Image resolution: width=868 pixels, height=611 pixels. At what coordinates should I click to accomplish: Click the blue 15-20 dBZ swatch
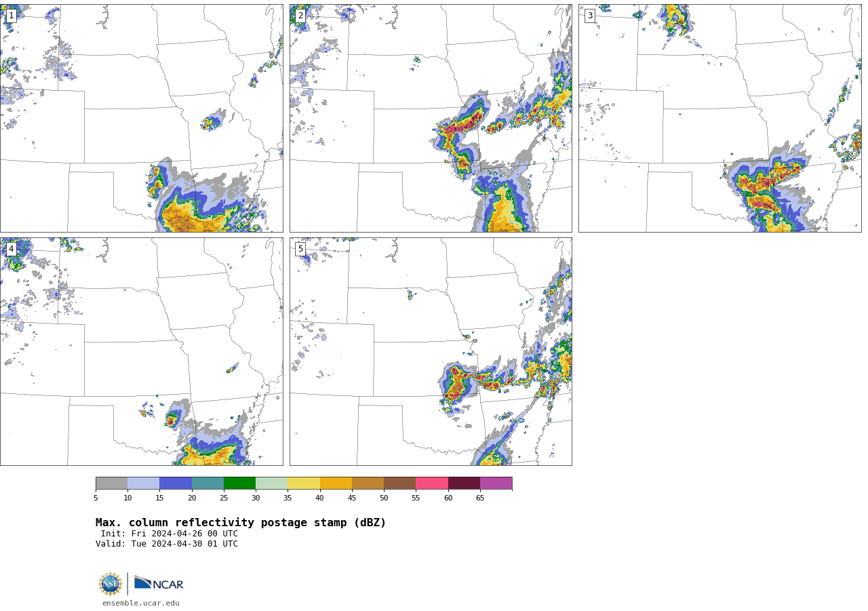tap(176, 484)
